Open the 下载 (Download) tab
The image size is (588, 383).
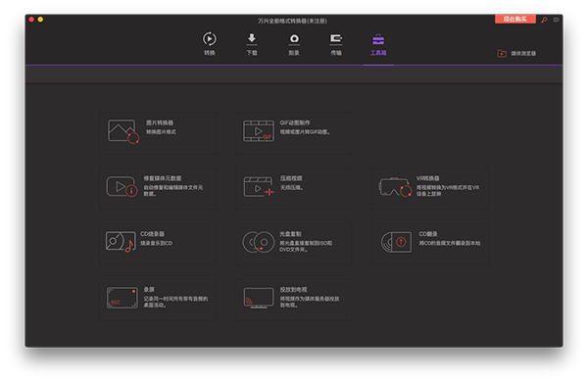pyautogui.click(x=252, y=44)
